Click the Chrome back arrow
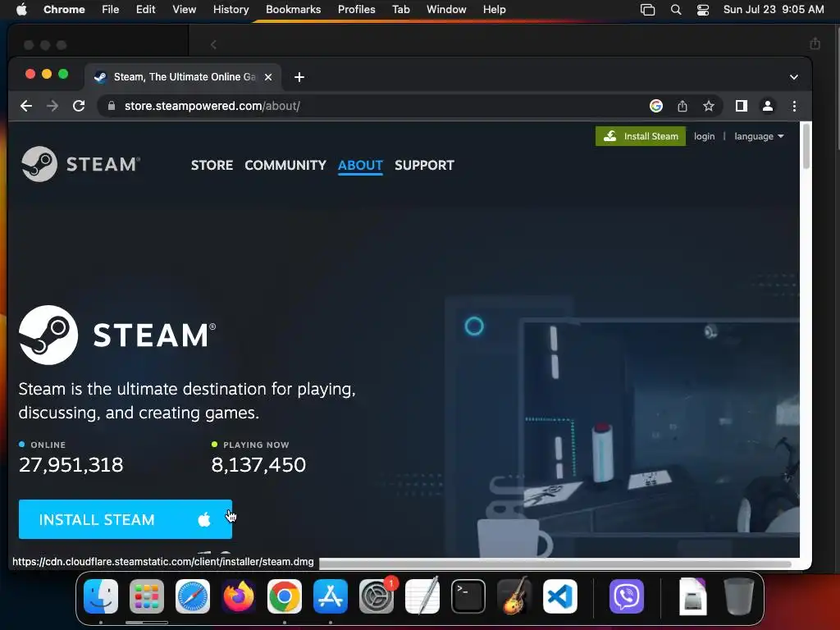 (26, 106)
